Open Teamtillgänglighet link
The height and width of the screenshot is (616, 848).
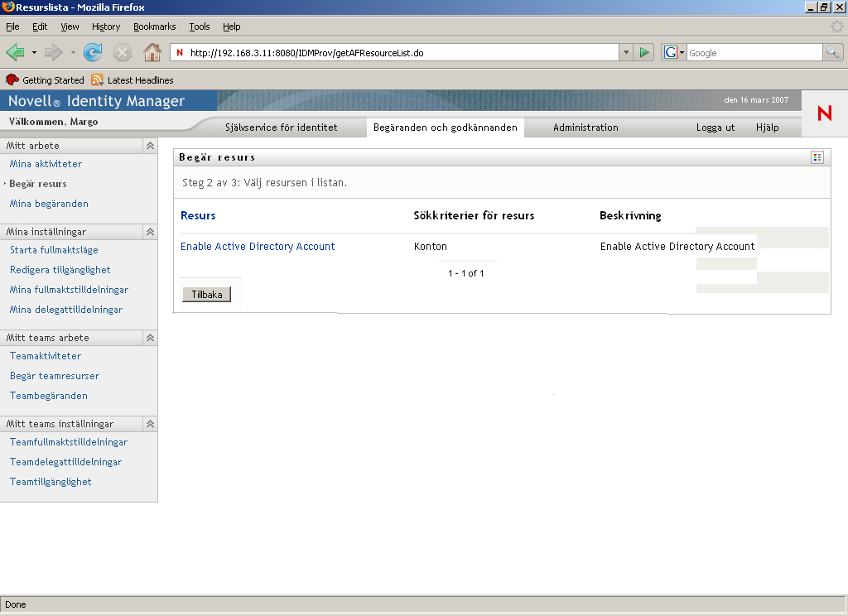51,482
